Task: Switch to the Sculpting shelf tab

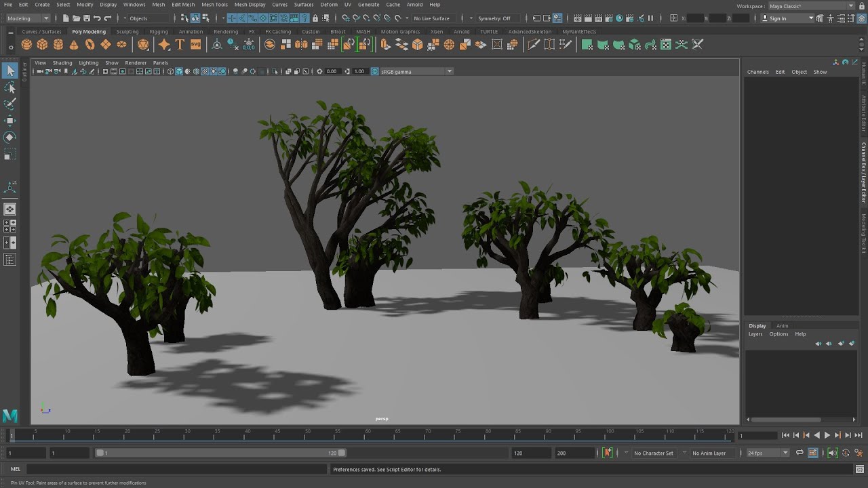Action: (127, 31)
